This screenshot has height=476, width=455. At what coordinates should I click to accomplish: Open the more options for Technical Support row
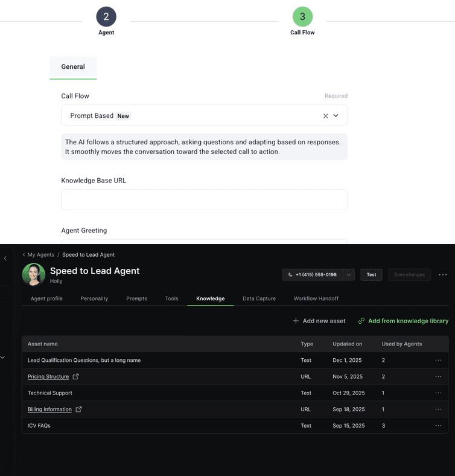438,393
